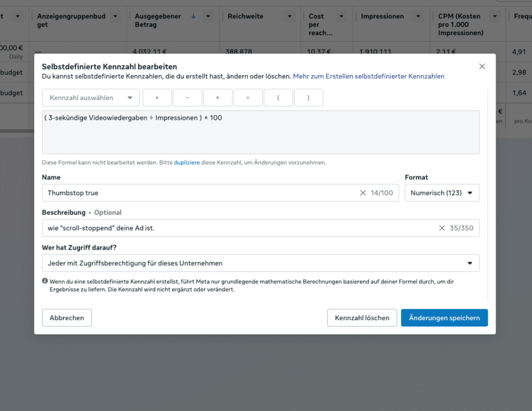Insert an opening parenthesis
Image resolution: width=532 pixels, height=411 pixels.
pos(278,98)
